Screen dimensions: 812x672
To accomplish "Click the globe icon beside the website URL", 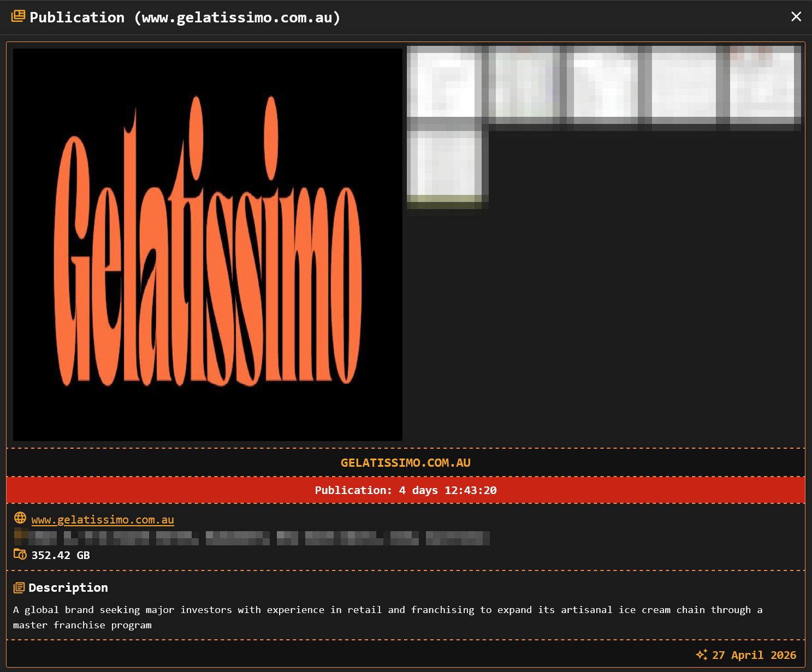I will tap(20, 518).
